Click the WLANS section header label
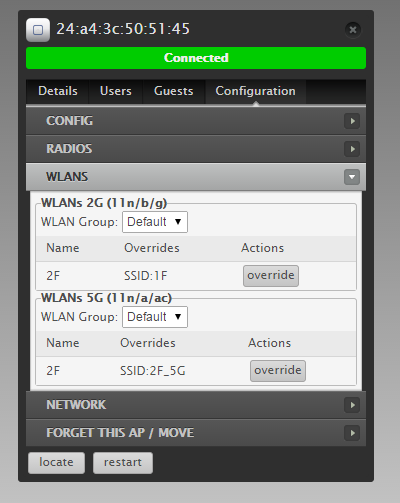This screenshot has width=400, height=503. click(67, 177)
